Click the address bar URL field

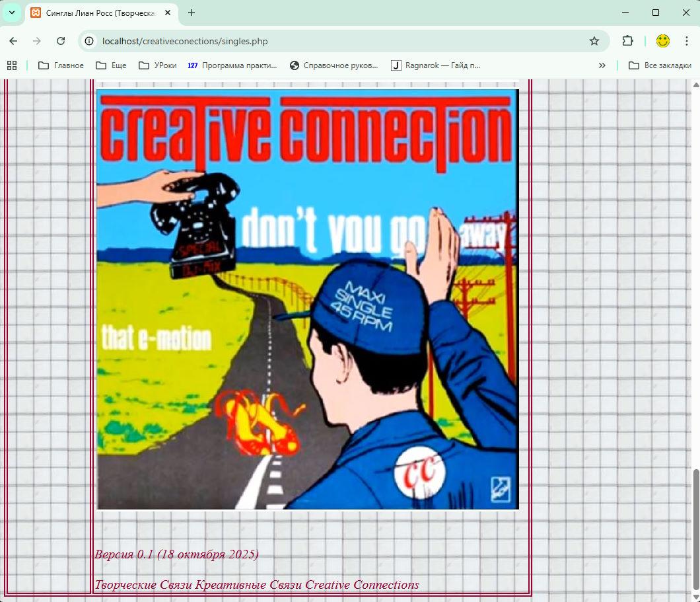pos(330,41)
